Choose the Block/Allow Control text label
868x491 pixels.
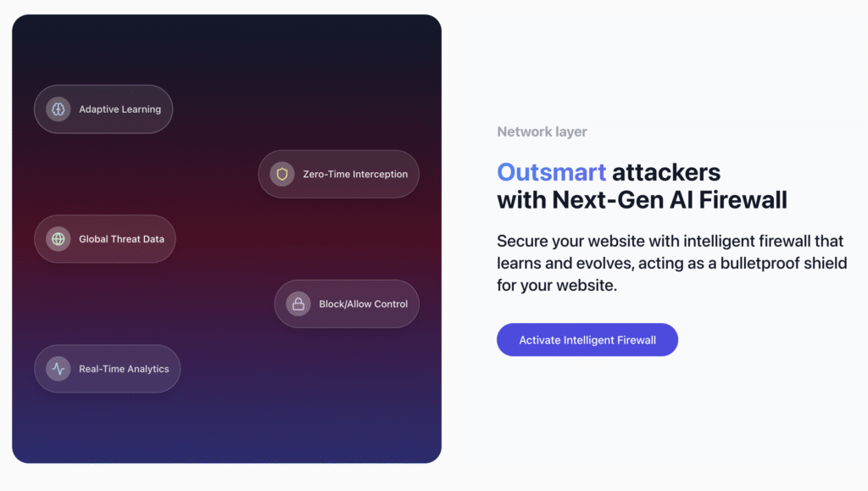[363, 304]
